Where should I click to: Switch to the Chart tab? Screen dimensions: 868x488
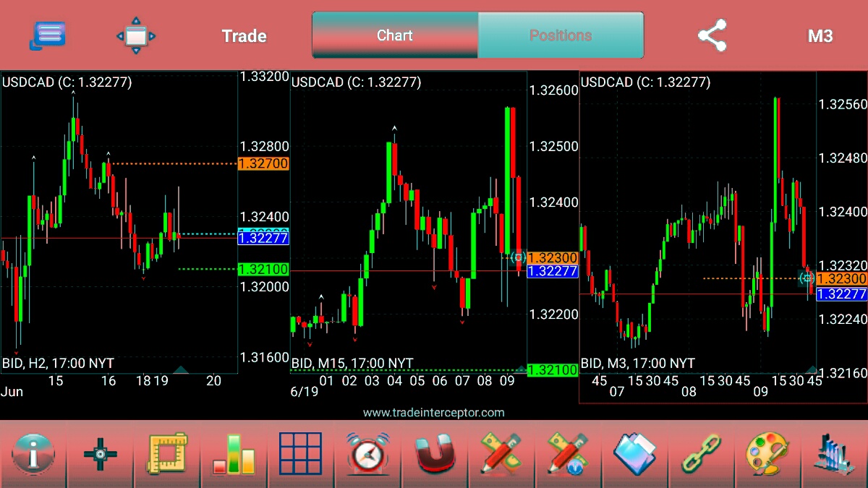click(x=395, y=35)
